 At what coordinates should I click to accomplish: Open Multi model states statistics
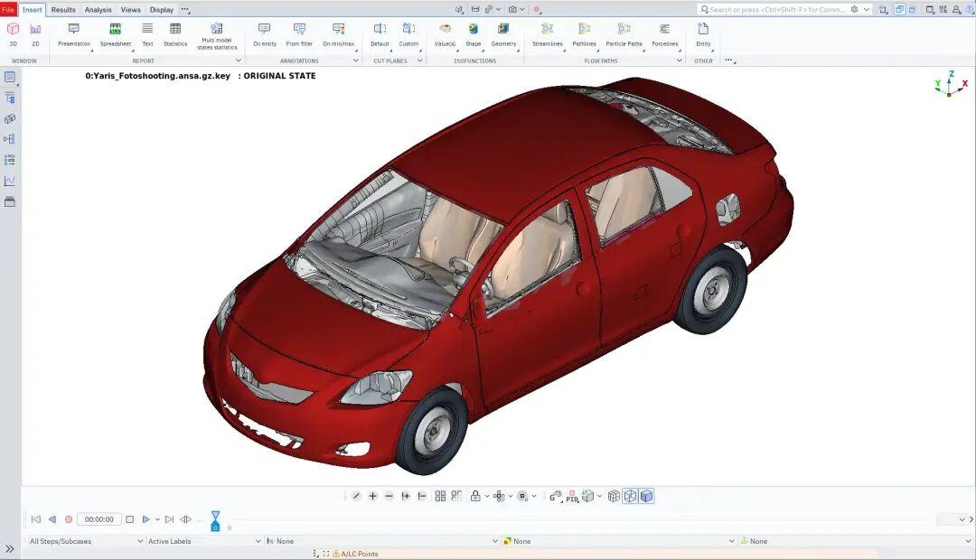[x=217, y=35]
